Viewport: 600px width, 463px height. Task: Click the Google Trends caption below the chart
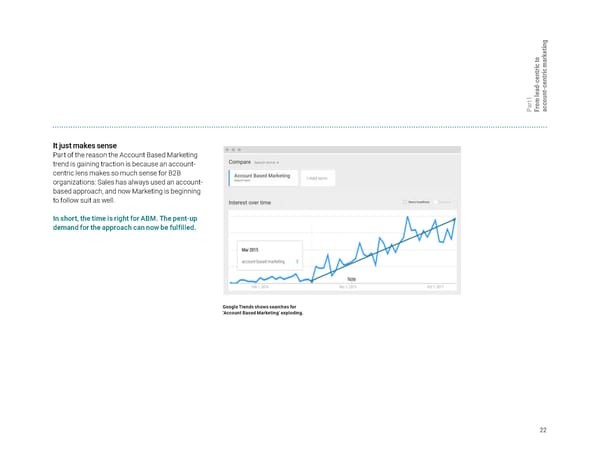[x=260, y=308]
